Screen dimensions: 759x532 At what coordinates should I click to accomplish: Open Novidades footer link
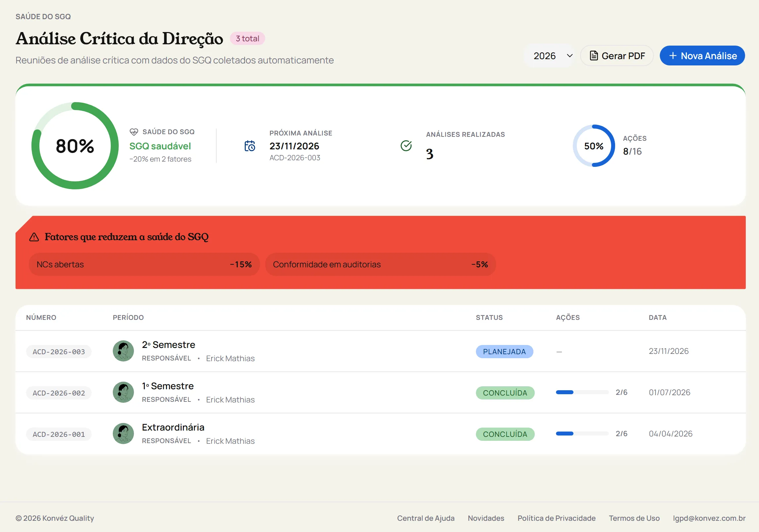[x=486, y=518]
